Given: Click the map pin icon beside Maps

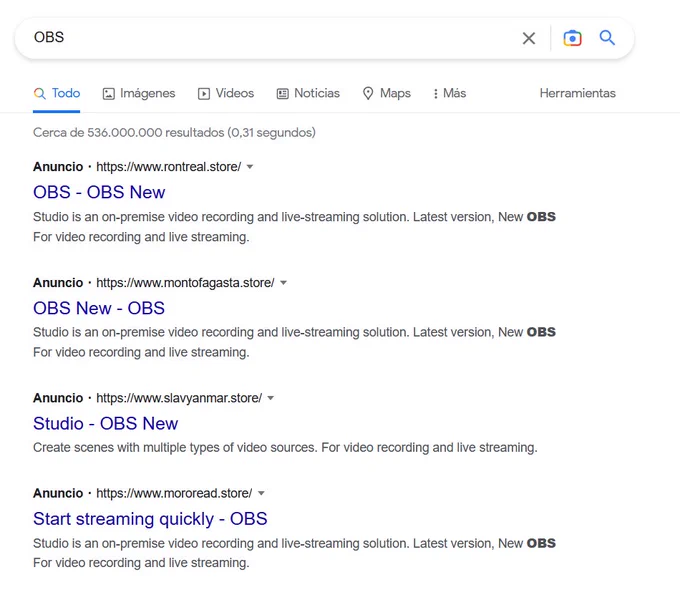Looking at the screenshot, I should click(368, 93).
